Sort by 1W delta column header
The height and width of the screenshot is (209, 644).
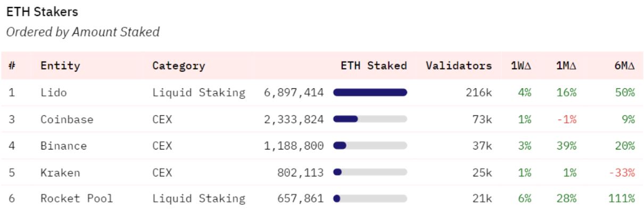(525, 66)
